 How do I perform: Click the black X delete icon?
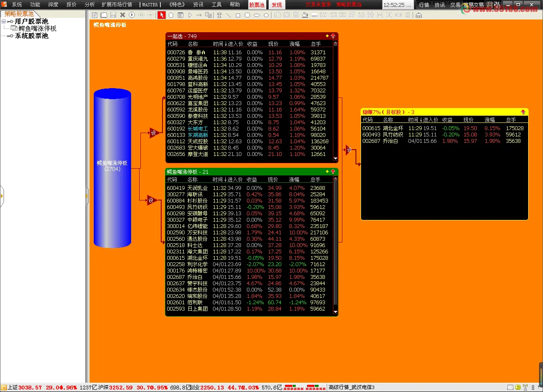[123, 15]
